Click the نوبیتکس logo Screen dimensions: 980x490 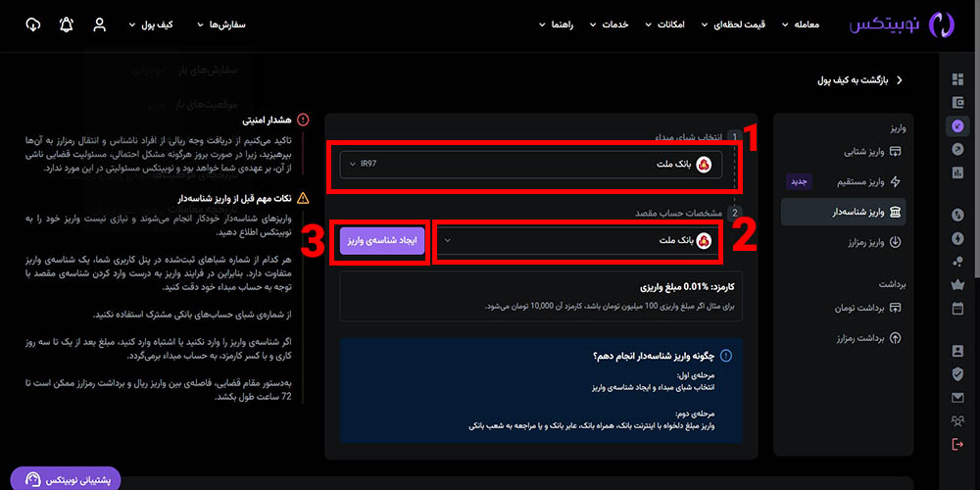(903, 25)
